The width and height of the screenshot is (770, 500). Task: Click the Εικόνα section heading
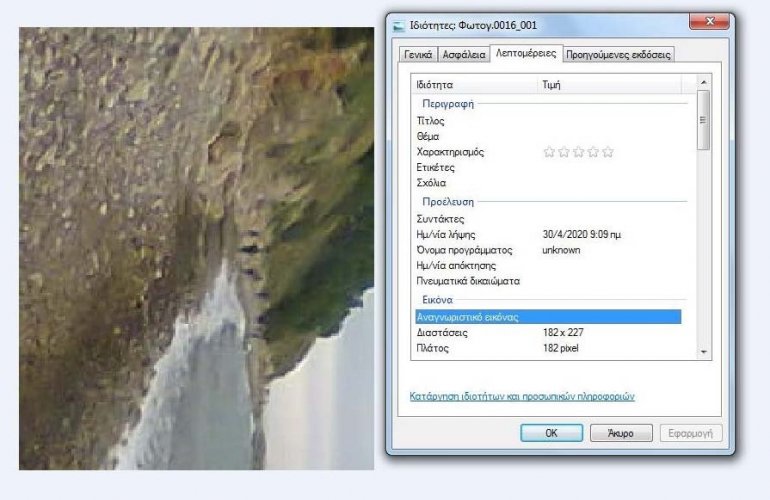pos(437,300)
